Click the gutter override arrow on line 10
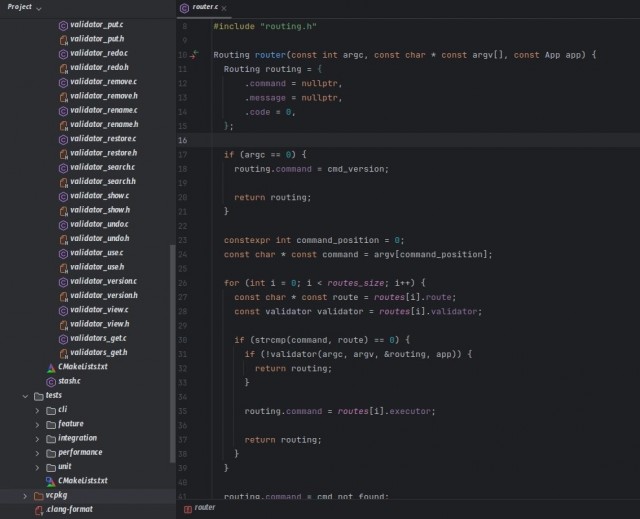The image size is (640, 519). (194, 55)
